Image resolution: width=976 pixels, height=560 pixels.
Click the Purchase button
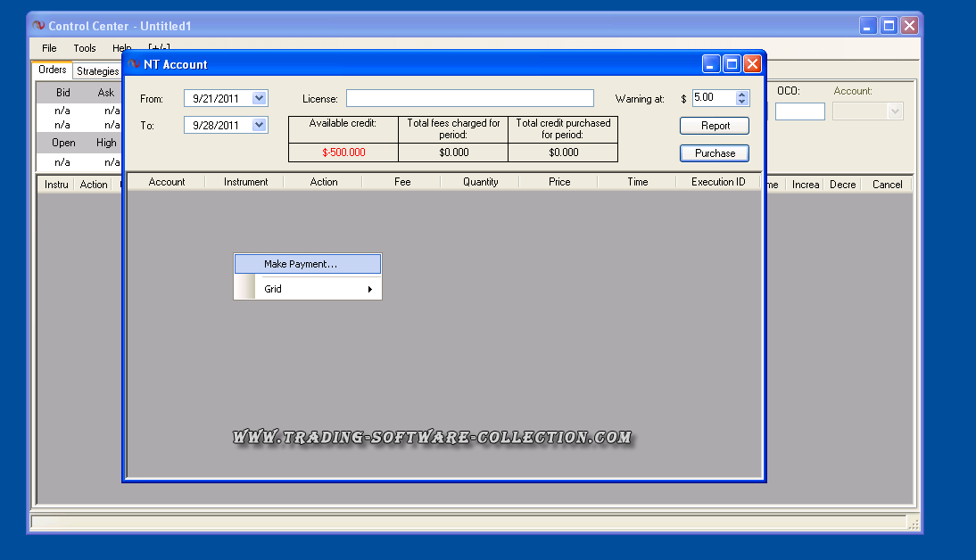pyautogui.click(x=715, y=153)
